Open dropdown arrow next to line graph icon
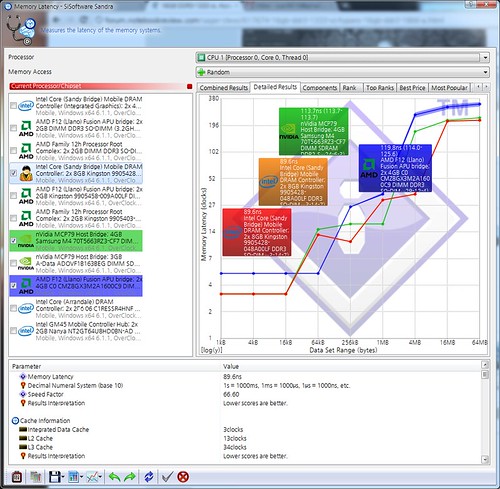 coord(100,477)
